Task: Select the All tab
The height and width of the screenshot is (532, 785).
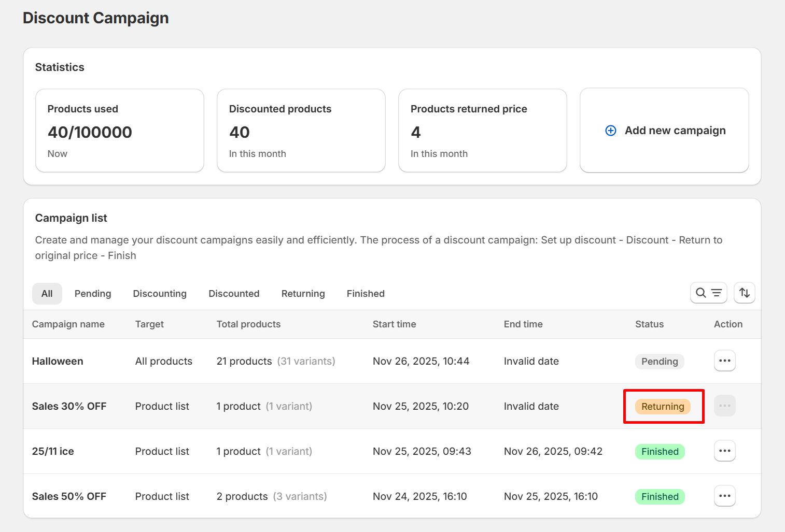Action: coord(47,294)
